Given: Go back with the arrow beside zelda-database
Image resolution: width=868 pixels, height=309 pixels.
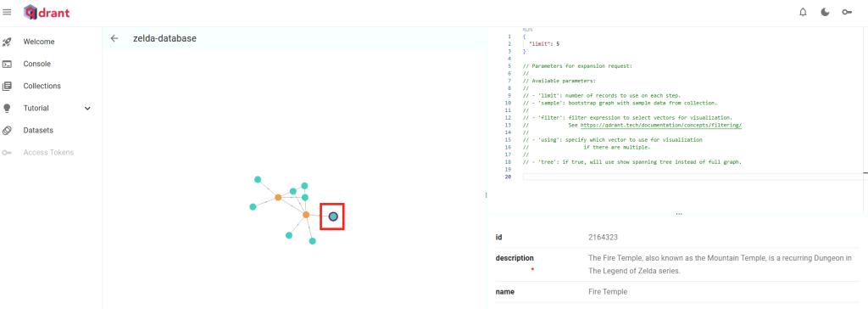Looking at the screenshot, I should pyautogui.click(x=114, y=38).
